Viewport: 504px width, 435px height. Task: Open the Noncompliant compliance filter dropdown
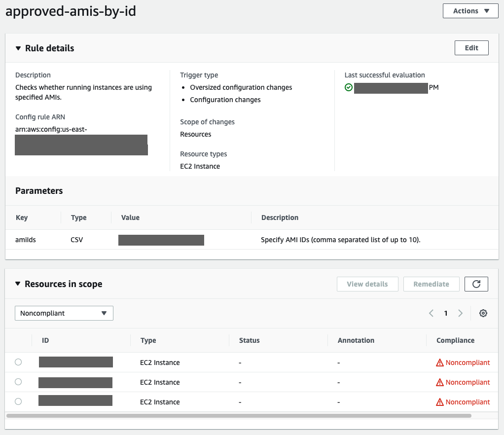click(64, 313)
